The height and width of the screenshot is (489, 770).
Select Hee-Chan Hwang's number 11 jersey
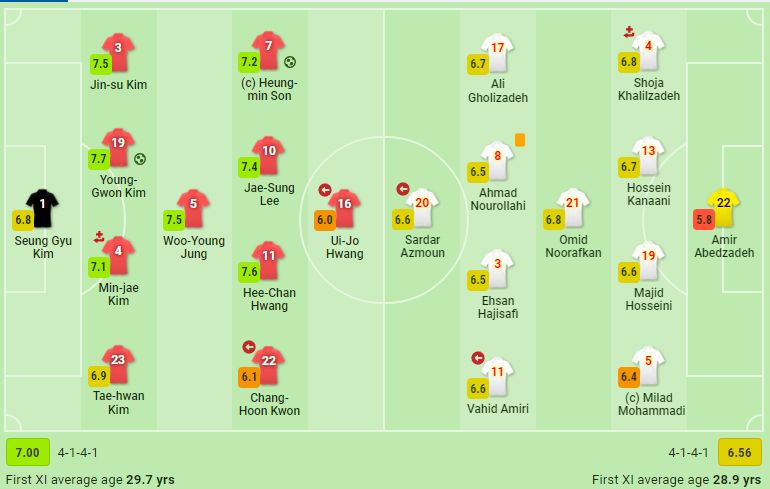pyautogui.click(x=268, y=257)
